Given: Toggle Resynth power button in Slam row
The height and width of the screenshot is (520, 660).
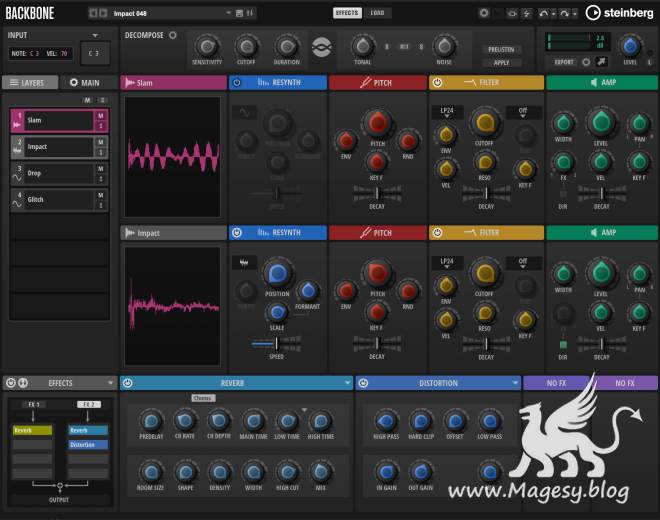Looking at the screenshot, I should point(237,83).
